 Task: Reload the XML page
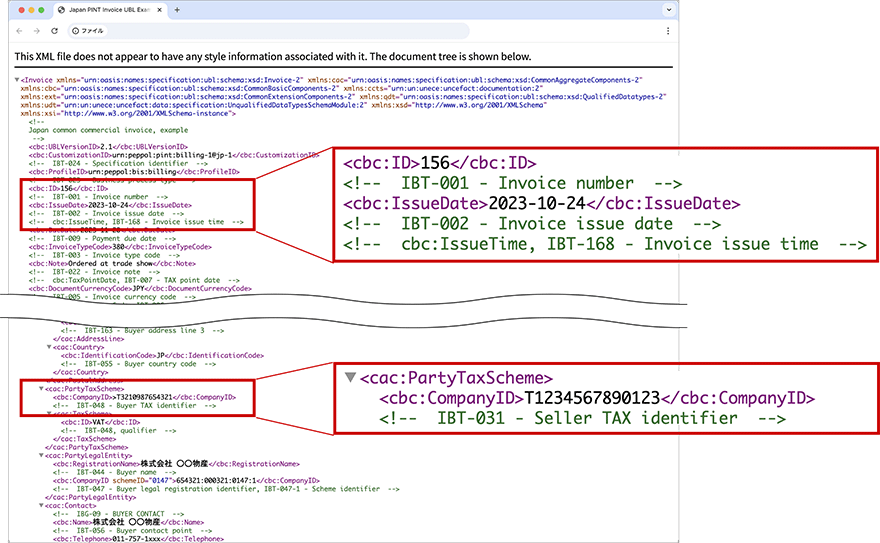[x=54, y=30]
